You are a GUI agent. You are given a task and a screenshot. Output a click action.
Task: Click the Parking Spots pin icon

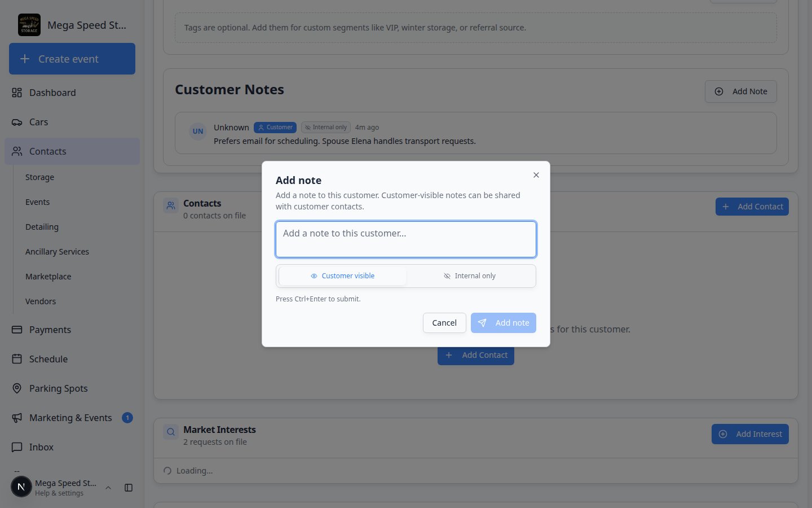tap(17, 388)
